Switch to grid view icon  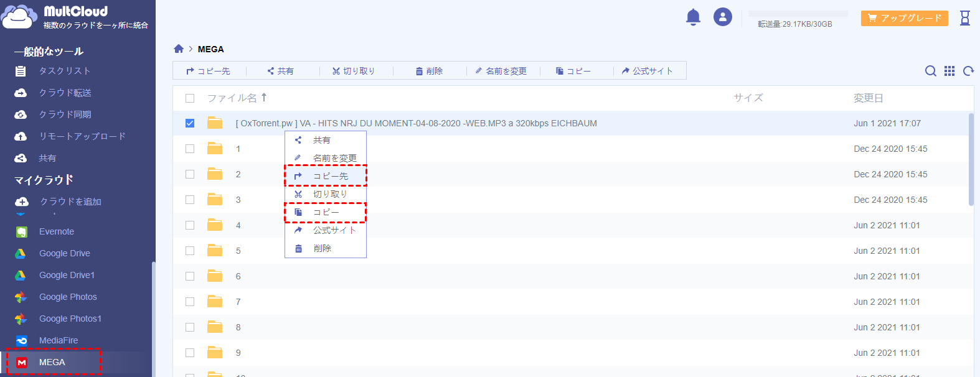click(x=949, y=71)
